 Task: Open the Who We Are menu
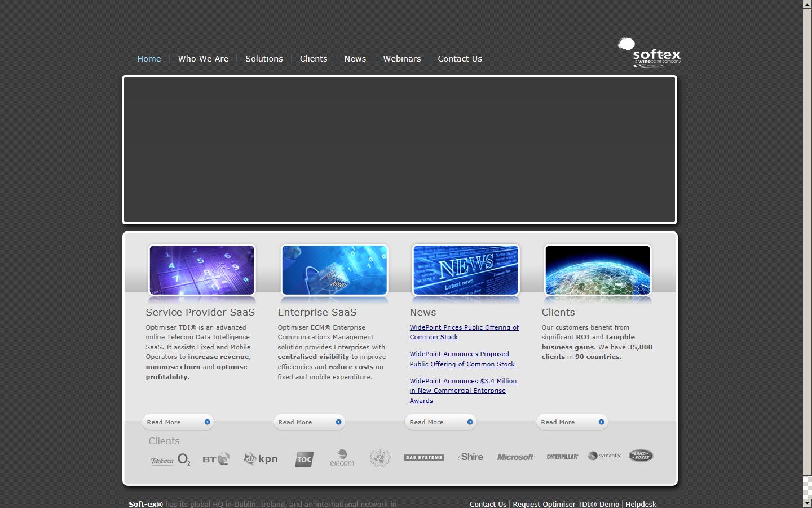tap(203, 59)
